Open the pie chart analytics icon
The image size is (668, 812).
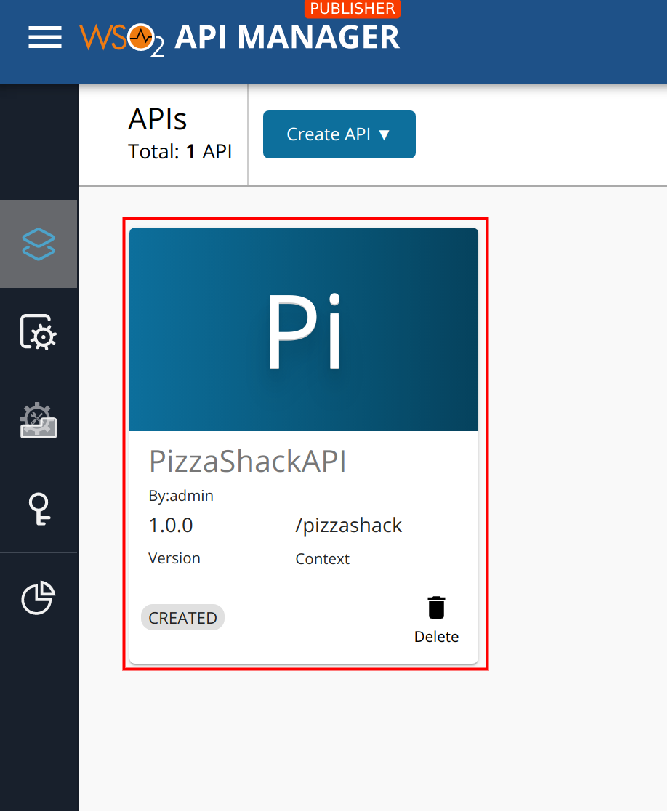click(x=39, y=598)
